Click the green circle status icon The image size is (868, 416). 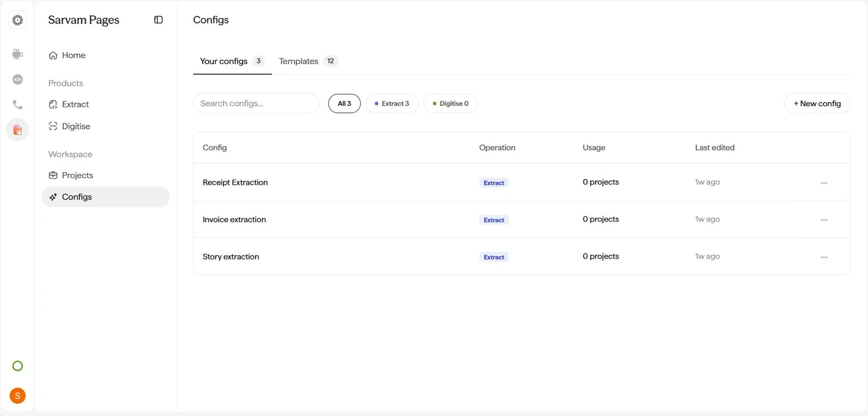(17, 366)
